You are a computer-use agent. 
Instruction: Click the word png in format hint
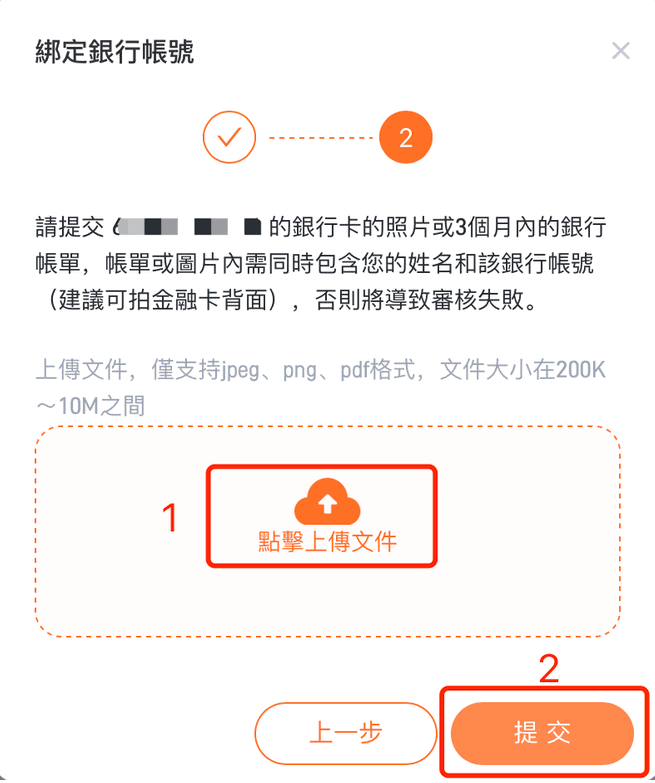click(x=300, y=371)
